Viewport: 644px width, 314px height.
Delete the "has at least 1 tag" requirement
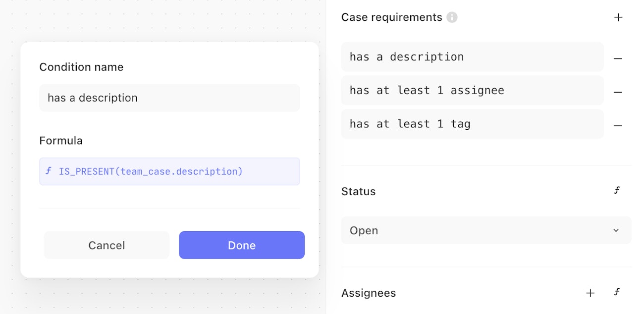(x=618, y=126)
